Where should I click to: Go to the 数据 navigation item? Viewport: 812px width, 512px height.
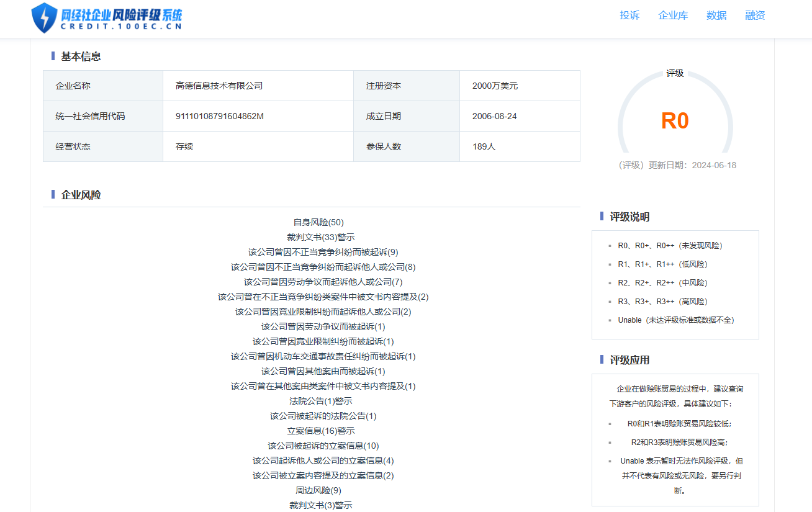click(x=716, y=16)
